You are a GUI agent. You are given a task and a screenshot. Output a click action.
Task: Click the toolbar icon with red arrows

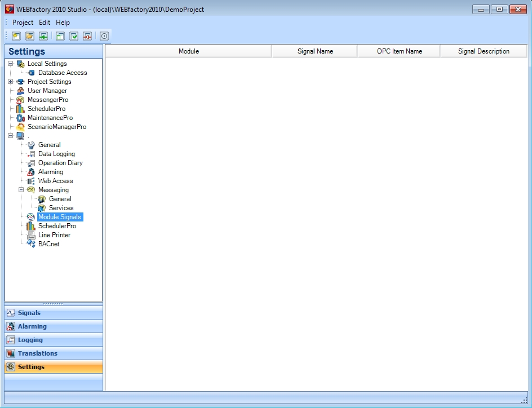click(87, 36)
